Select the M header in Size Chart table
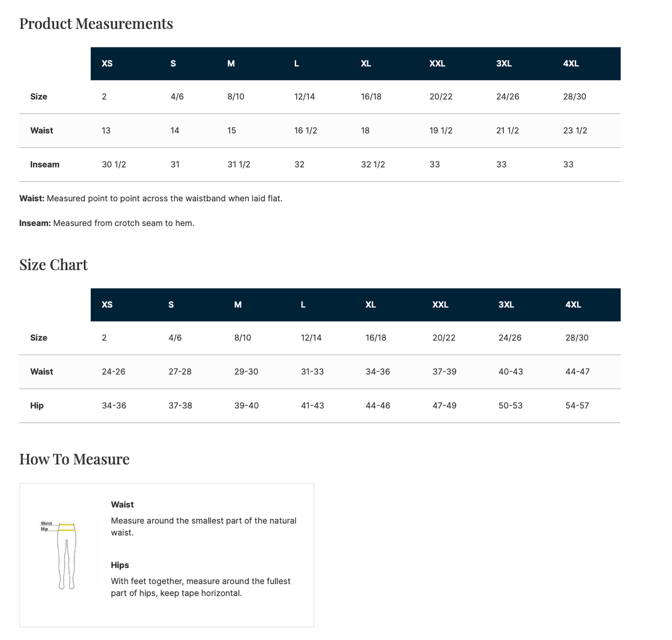The image size is (672, 640). 238,305
